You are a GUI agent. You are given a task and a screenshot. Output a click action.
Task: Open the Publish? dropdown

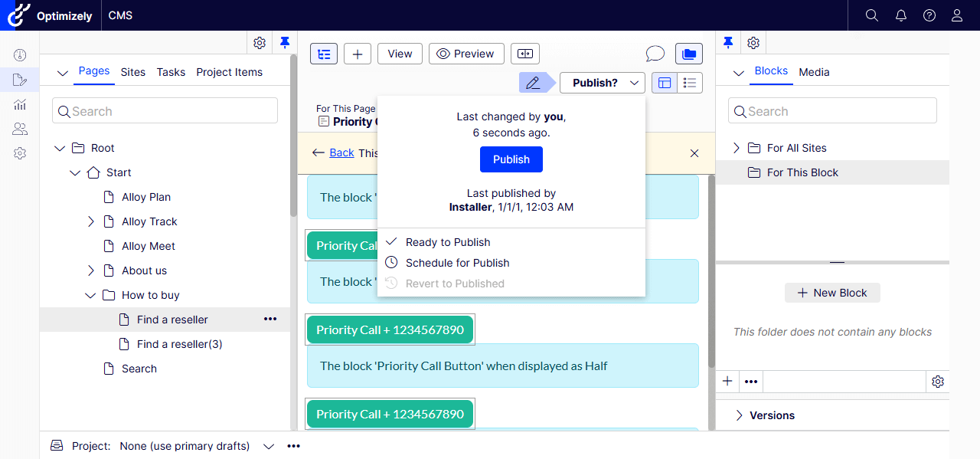pos(602,83)
